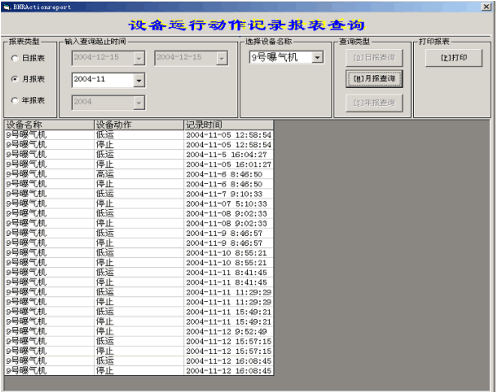Screen dimensions: 496x392
Task: Click the 记录时间 column header
Action: pyautogui.click(x=228, y=125)
